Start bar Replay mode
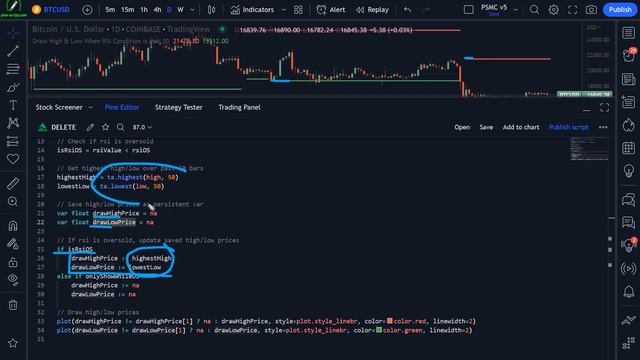The image size is (640, 360). pos(372,10)
